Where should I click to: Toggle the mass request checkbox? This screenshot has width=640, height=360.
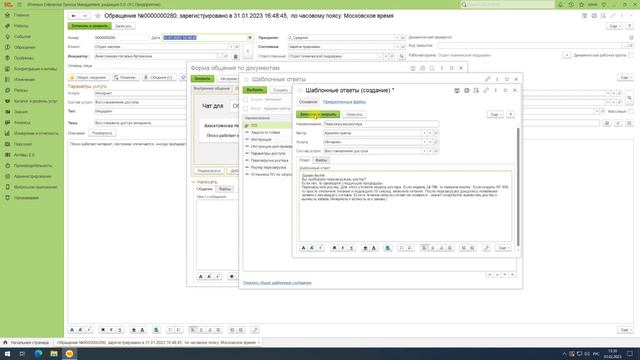[631, 111]
